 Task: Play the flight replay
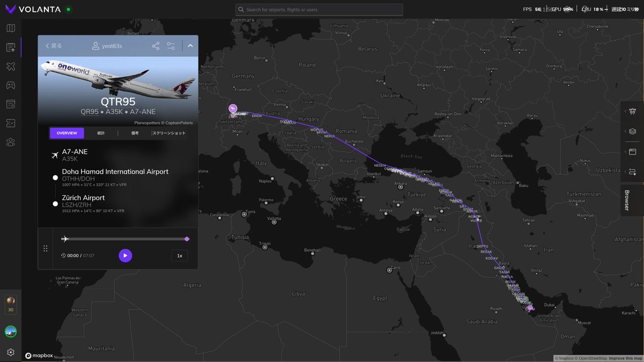tap(125, 256)
